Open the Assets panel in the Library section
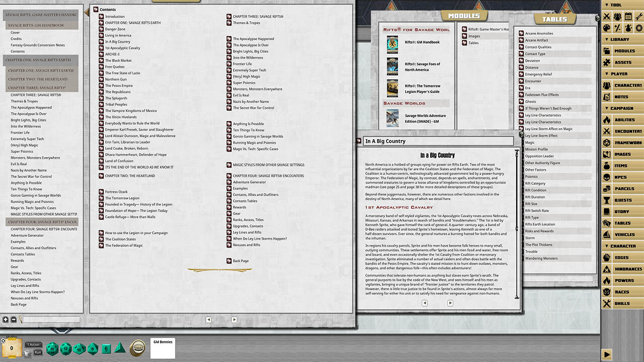The width and height of the screenshot is (644, 362). point(622,62)
